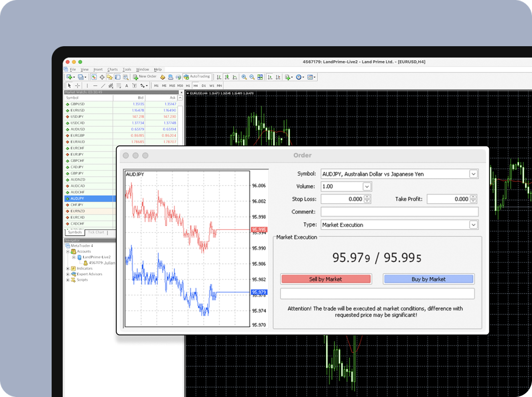
Task: Open the Symbol dropdown in Order dialog
Action: click(x=473, y=174)
